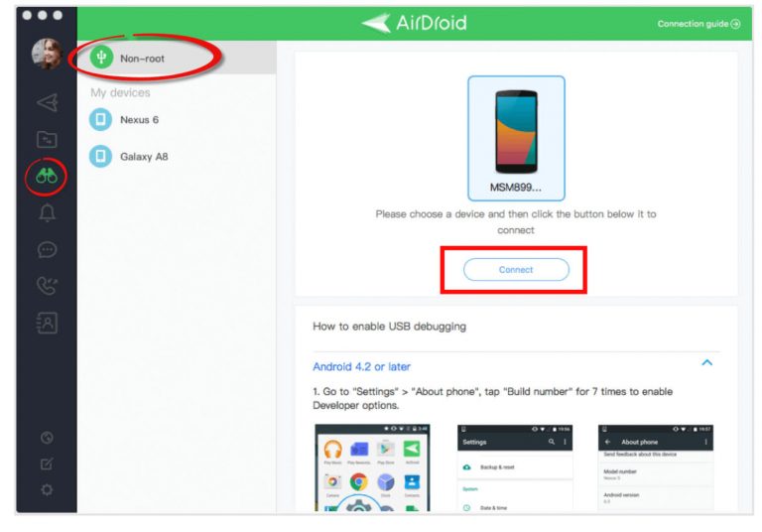
Task: Collapse the Android 4.2 or later section
Action: pyautogui.click(x=707, y=362)
